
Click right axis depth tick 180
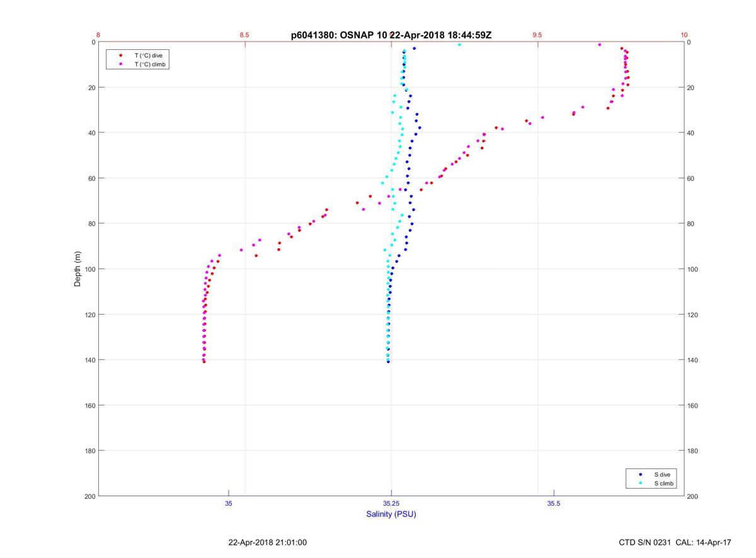click(693, 451)
